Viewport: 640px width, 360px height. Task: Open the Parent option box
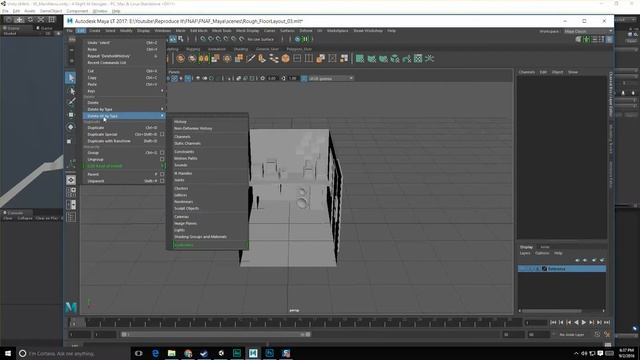click(162, 174)
